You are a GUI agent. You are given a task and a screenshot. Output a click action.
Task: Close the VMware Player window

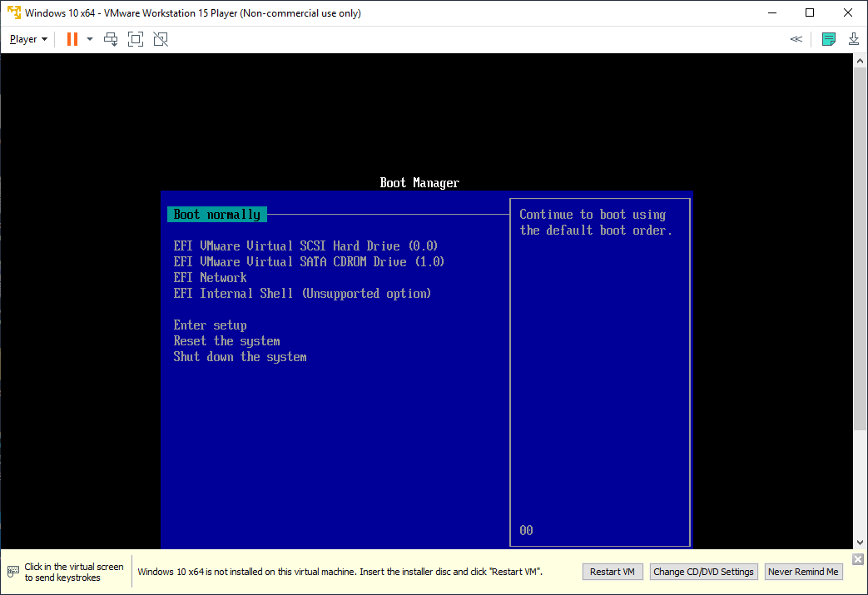(x=847, y=12)
